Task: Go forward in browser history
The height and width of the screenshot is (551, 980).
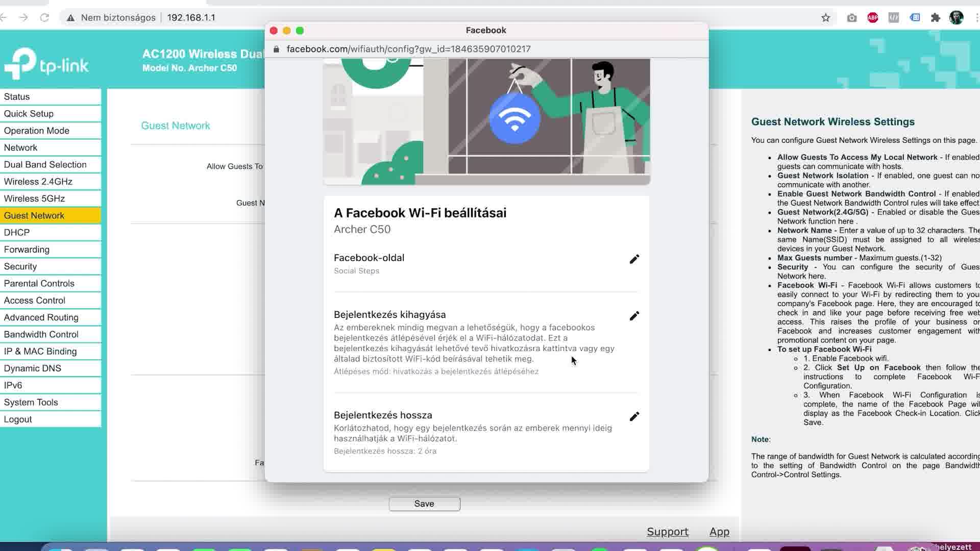Action: tap(23, 18)
